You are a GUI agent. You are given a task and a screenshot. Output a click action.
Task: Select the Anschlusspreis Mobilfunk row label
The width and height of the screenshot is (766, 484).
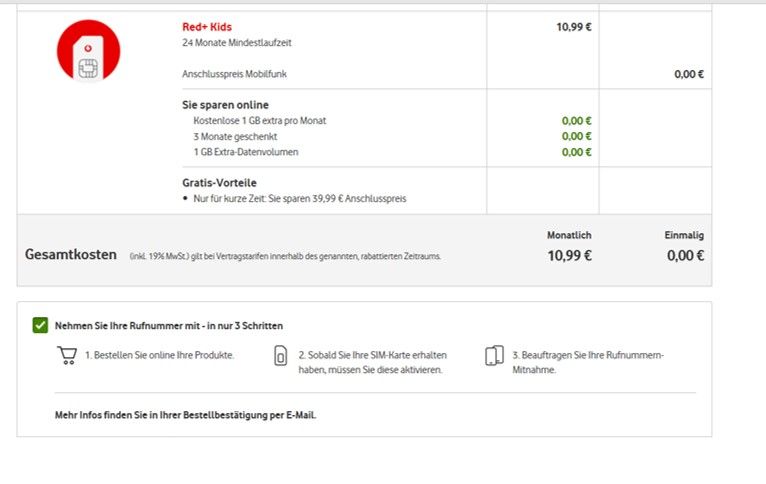coord(241,74)
